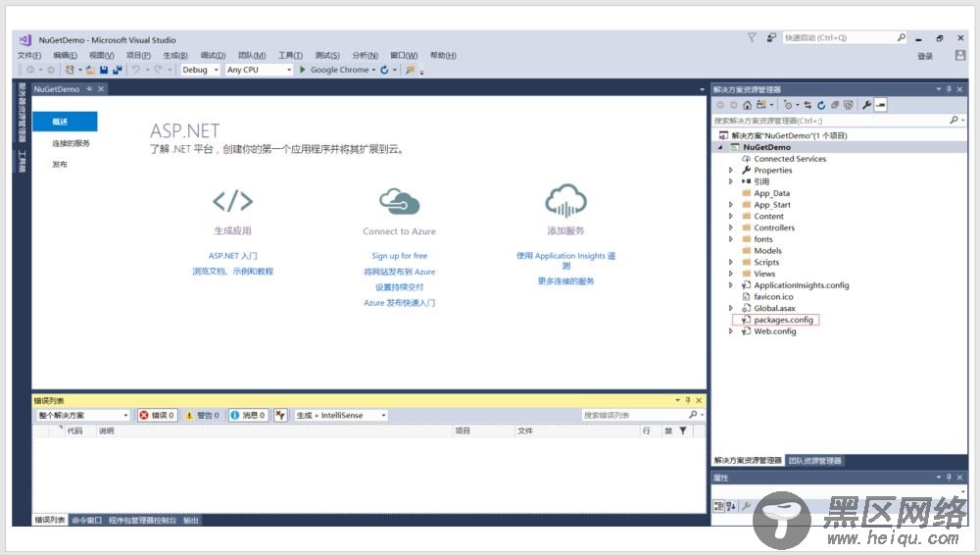Open the 帮助(H) menu
This screenshot has width=980, height=555.
443,56
